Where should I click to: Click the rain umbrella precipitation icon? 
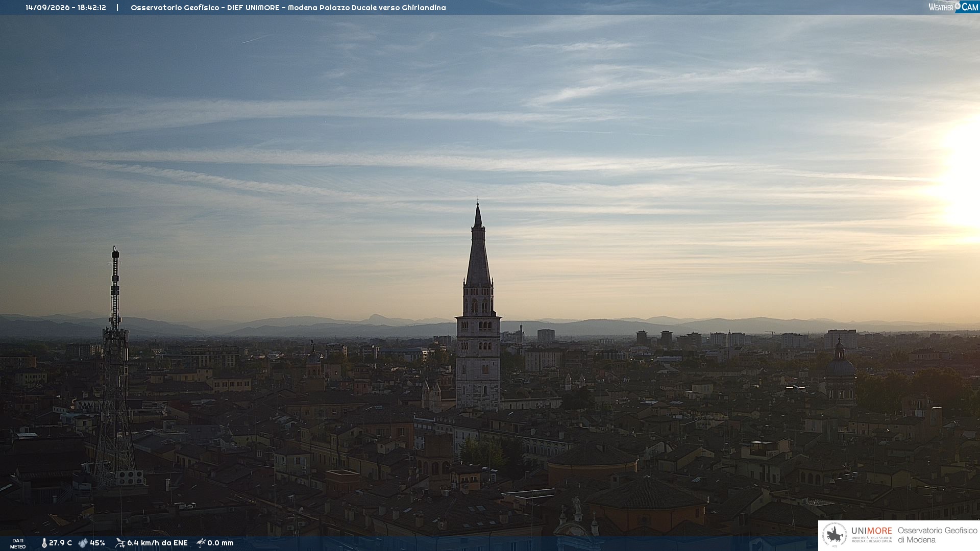(201, 543)
